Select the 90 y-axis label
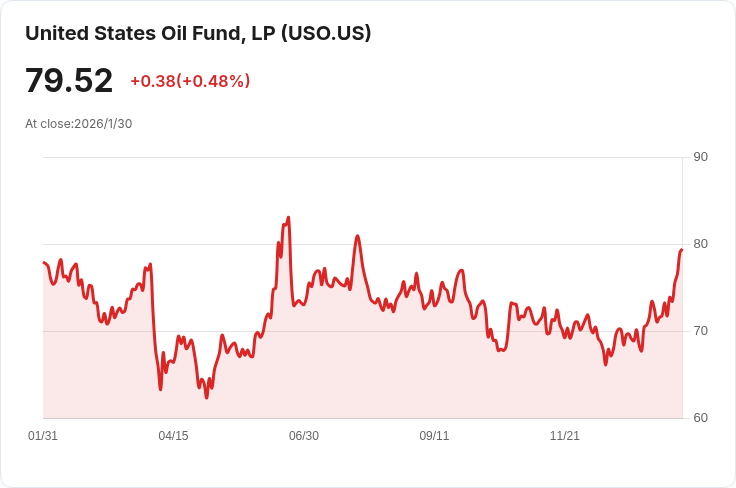Image resolution: width=736 pixels, height=488 pixels. pyautogui.click(x=700, y=157)
